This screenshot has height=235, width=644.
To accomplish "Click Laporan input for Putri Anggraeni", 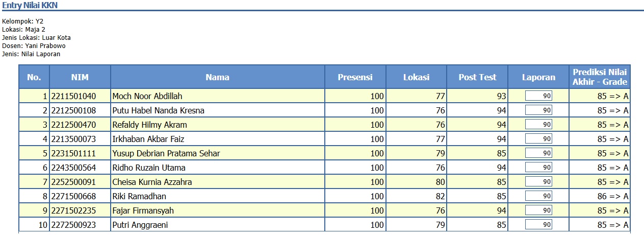I will click(x=539, y=225).
